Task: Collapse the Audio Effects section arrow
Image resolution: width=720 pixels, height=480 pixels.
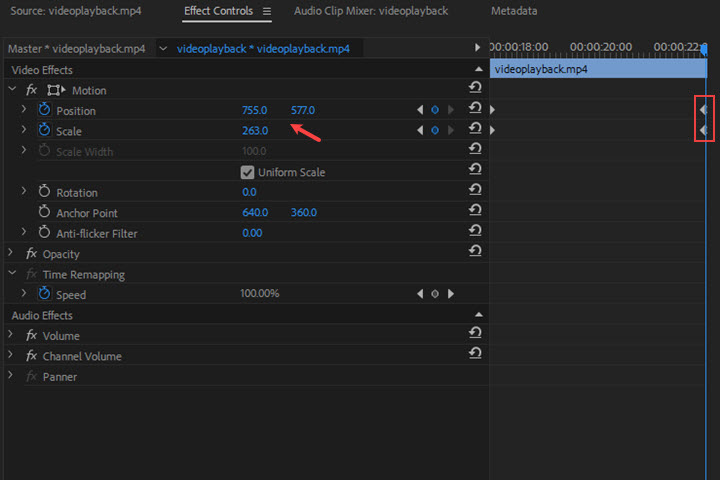Action: click(x=478, y=315)
